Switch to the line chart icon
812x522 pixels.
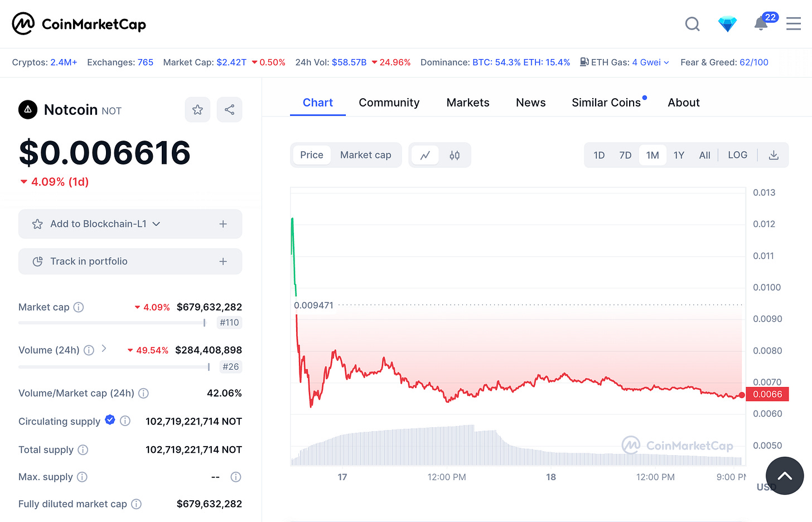pyautogui.click(x=425, y=155)
